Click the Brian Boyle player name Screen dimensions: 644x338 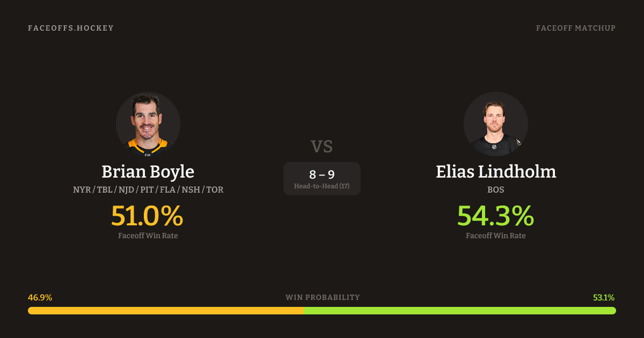click(x=148, y=172)
